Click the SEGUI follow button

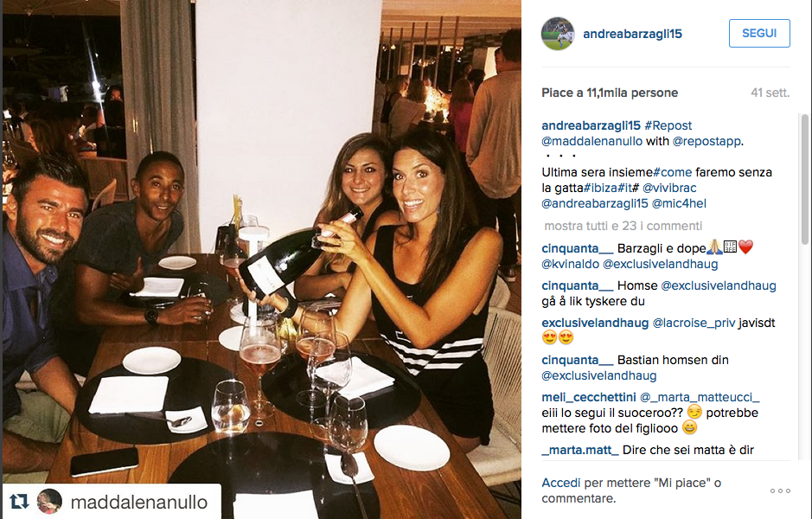click(x=759, y=33)
